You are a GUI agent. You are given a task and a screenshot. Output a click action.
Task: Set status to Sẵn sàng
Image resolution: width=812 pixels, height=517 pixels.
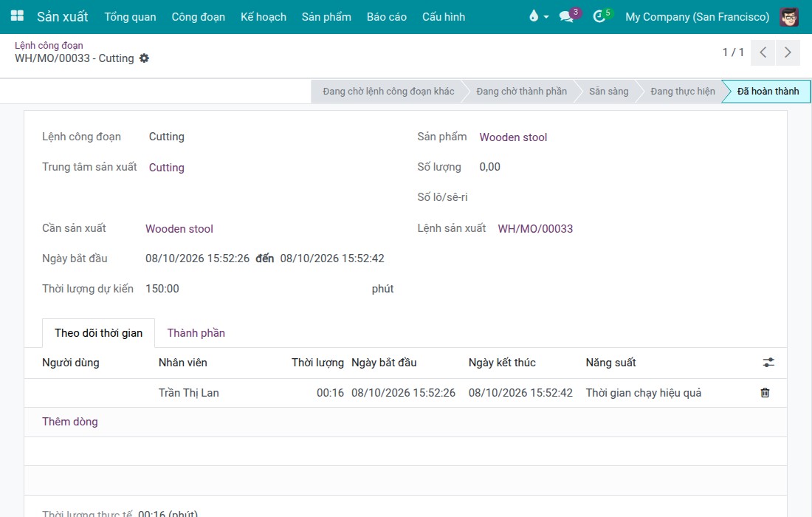(x=608, y=91)
